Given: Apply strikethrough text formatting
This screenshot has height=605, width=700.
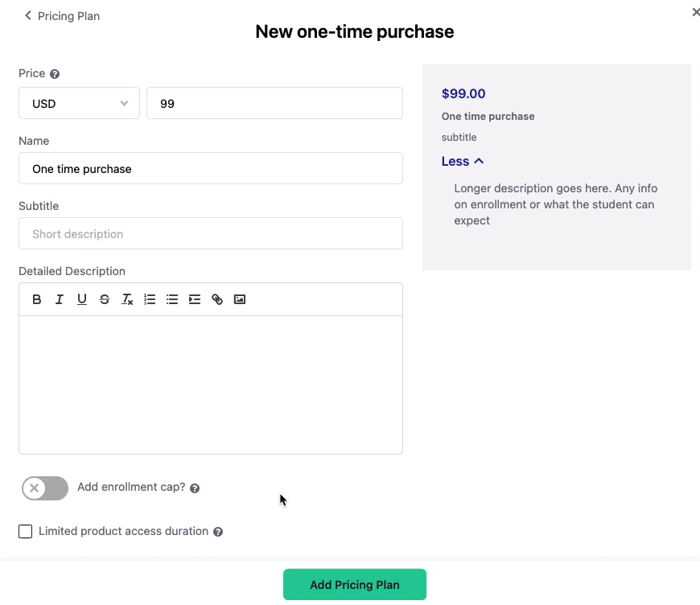Looking at the screenshot, I should tap(105, 299).
